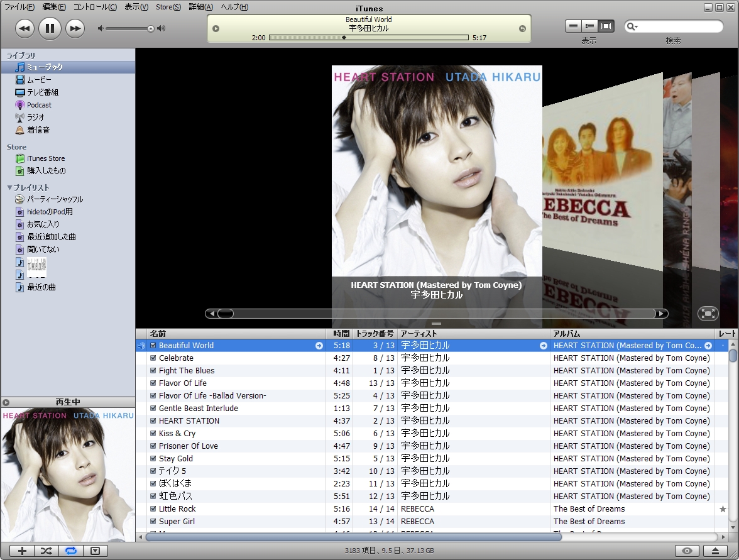The width and height of the screenshot is (739, 560).
Task: Uncheck the Stay Gold checkbox
Action: (x=153, y=458)
